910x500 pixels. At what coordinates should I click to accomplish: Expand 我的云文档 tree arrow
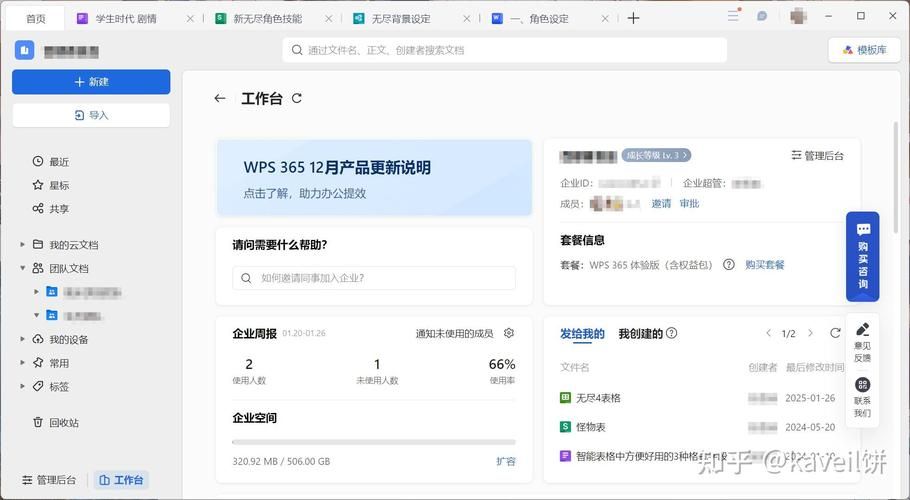point(22,245)
